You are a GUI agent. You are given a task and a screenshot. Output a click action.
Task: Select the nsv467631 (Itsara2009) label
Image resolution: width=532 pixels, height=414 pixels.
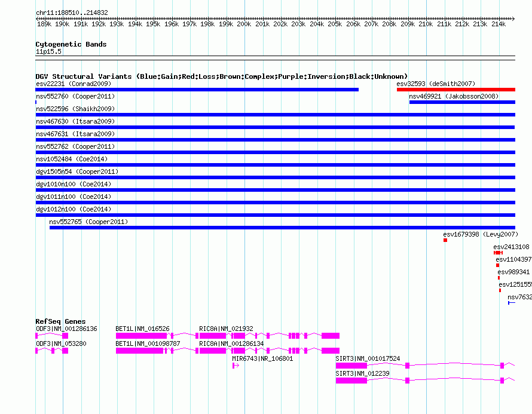(75, 134)
